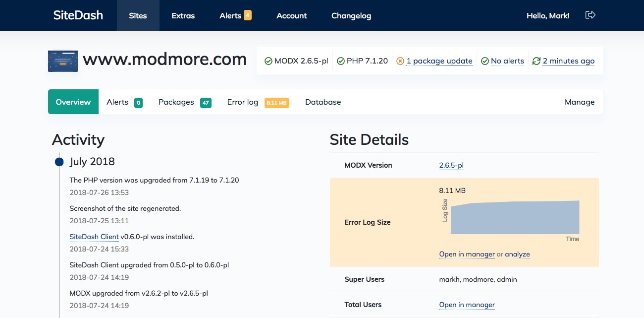The width and height of the screenshot is (644, 318).
Task: Click the green check beside PHP 7.1.20
Action: tap(340, 61)
